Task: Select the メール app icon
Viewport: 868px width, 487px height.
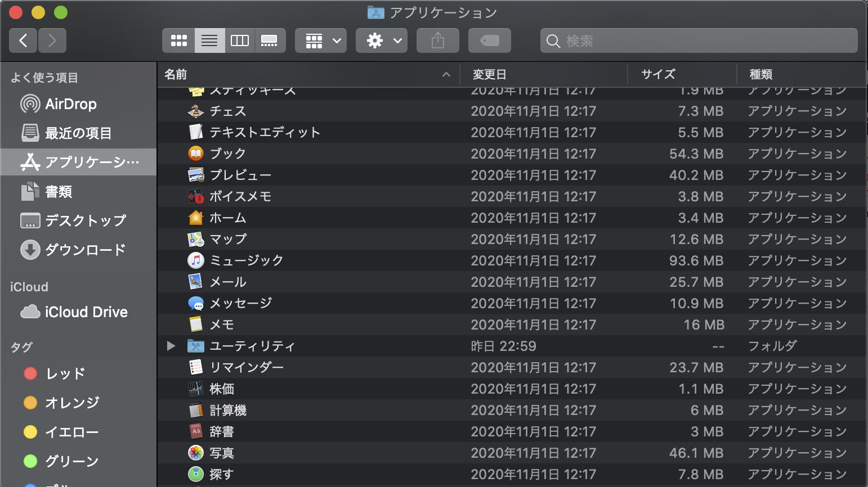Action: tap(195, 282)
